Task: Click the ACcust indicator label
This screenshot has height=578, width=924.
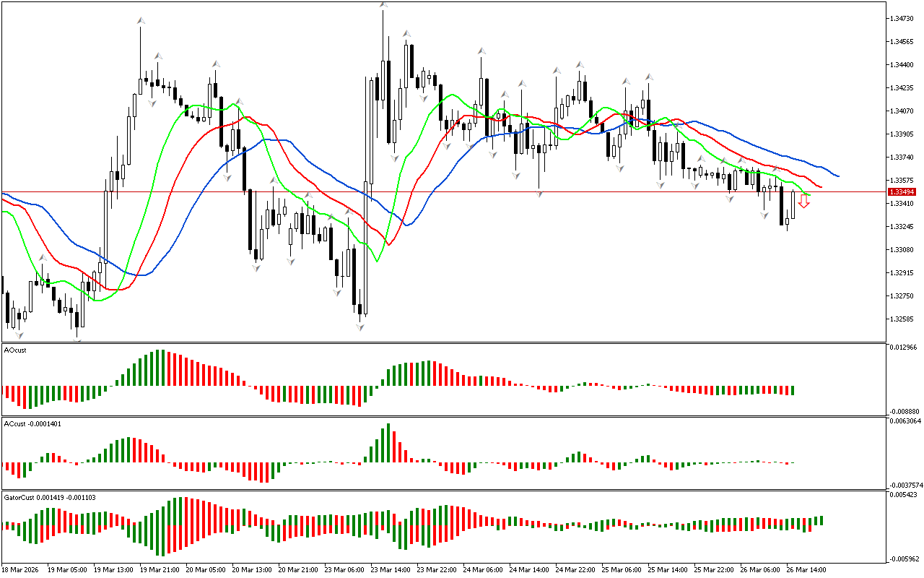Action: [32, 423]
